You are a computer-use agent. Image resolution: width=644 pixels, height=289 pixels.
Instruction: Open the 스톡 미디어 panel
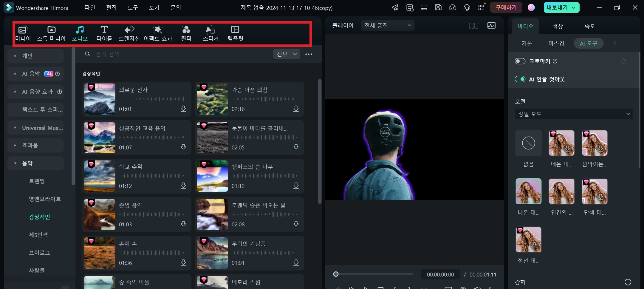pyautogui.click(x=51, y=34)
